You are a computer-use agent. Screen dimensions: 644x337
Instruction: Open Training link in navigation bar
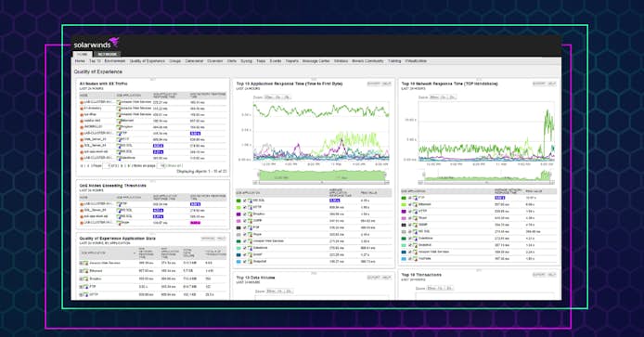(394, 61)
